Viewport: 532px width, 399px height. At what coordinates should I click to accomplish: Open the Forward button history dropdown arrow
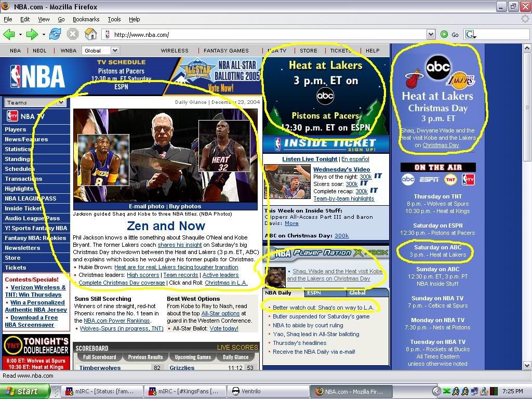[44, 34]
